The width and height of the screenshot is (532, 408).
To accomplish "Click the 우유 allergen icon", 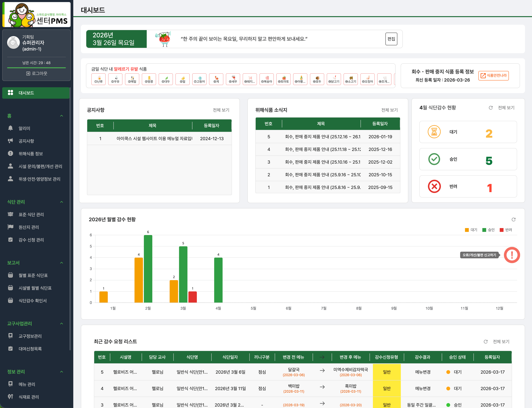I will click(x=115, y=79).
